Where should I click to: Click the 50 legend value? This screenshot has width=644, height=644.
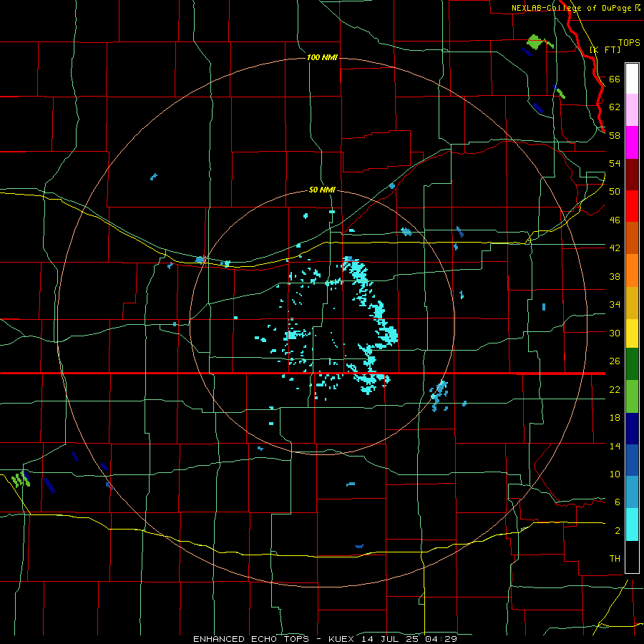[x=615, y=192]
